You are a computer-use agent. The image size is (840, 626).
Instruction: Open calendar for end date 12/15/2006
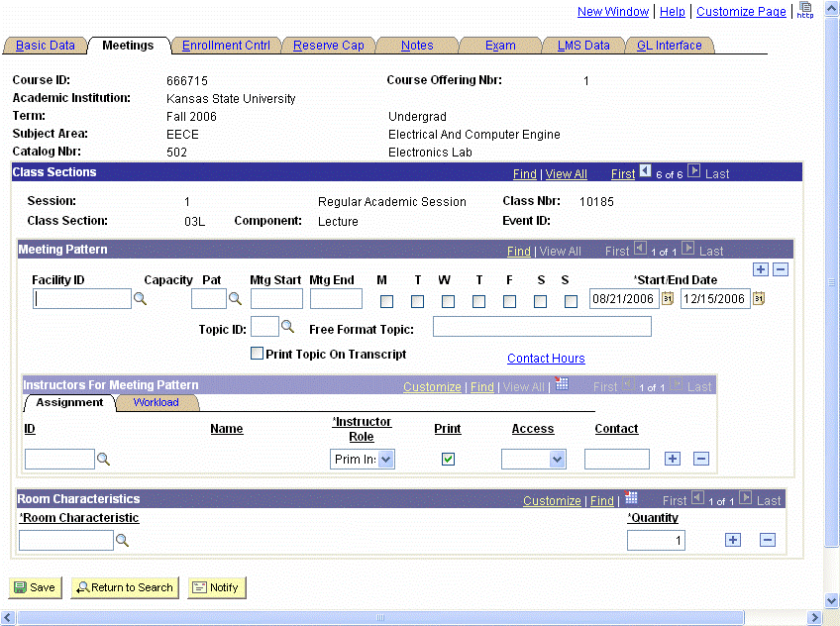pos(759,298)
